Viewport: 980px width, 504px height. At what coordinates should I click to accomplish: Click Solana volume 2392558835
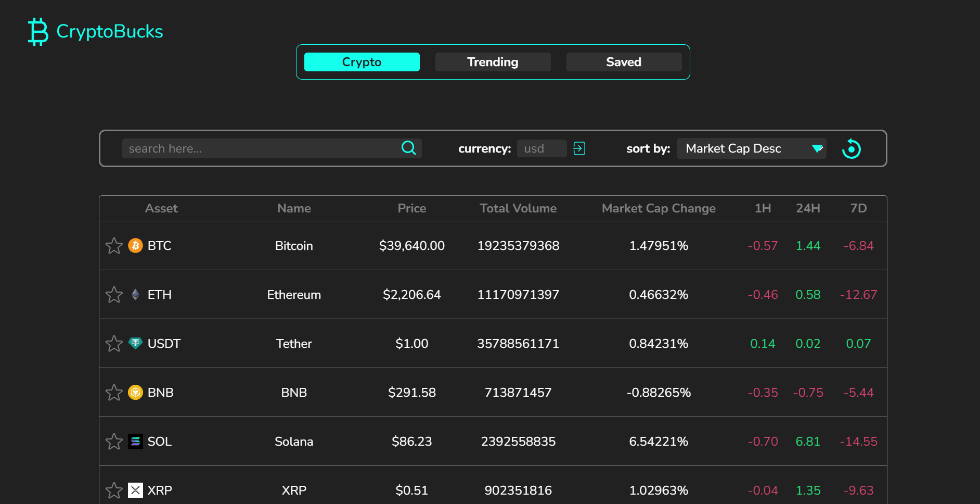(x=519, y=442)
